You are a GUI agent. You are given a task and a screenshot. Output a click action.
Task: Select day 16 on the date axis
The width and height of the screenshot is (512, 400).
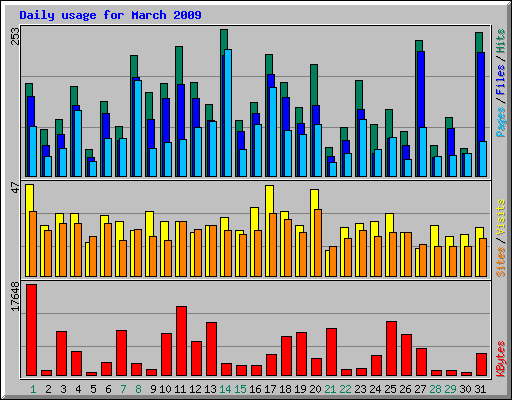click(x=255, y=389)
